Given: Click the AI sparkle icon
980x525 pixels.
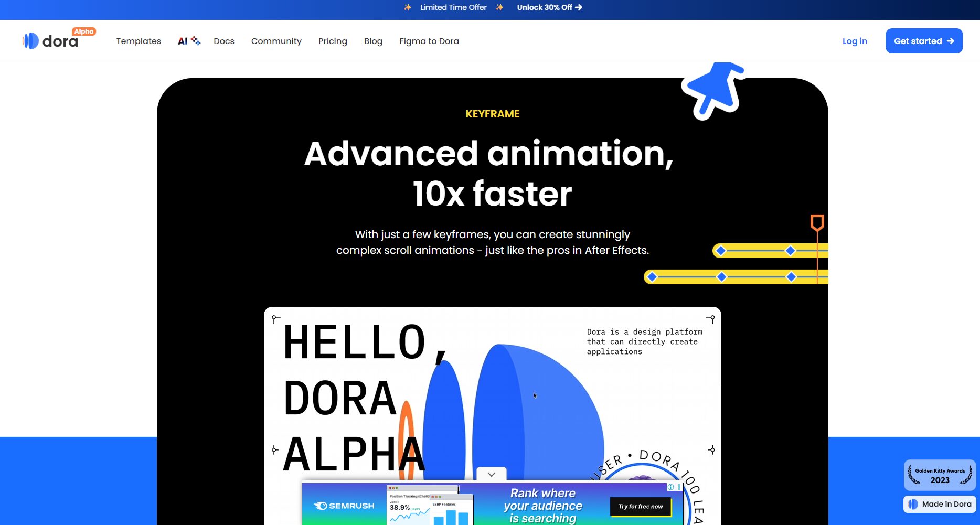Looking at the screenshot, I should pyautogui.click(x=196, y=40).
